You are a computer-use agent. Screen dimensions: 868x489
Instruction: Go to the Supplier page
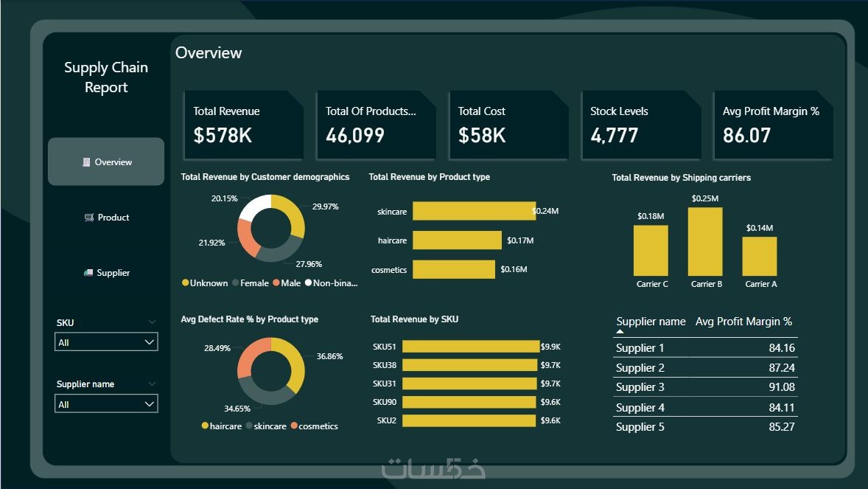pyautogui.click(x=106, y=272)
